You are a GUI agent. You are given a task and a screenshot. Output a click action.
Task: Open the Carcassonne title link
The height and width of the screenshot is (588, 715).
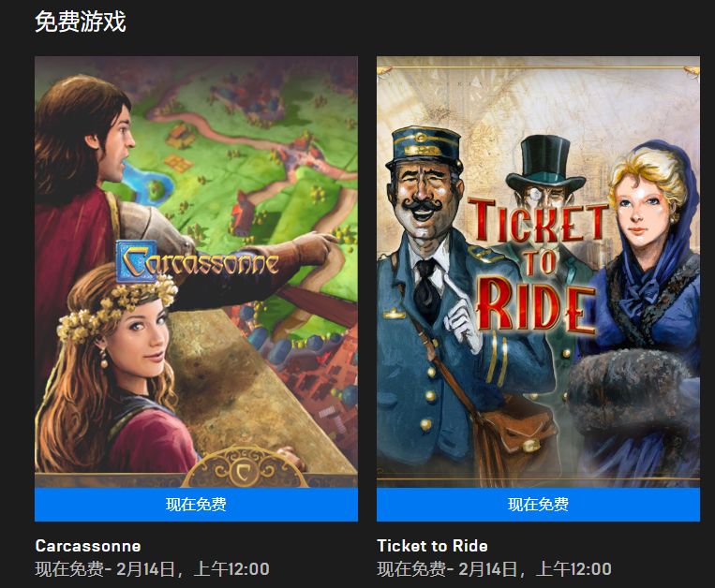[88, 546]
